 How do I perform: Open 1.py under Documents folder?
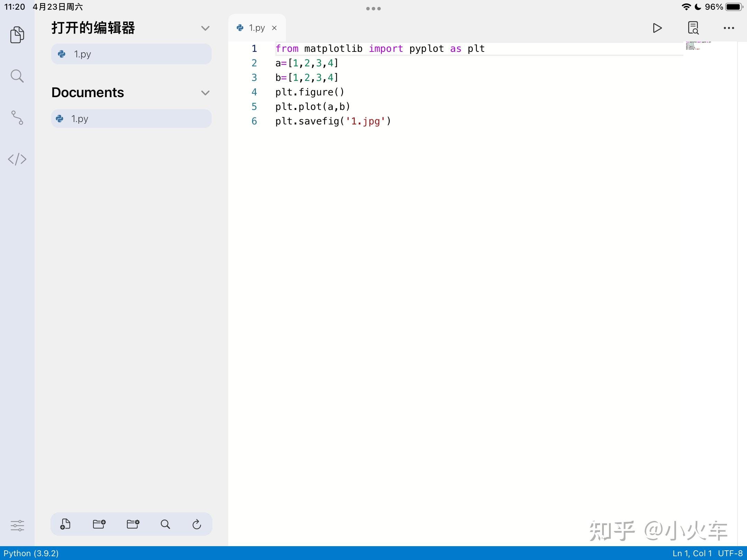pyautogui.click(x=131, y=119)
